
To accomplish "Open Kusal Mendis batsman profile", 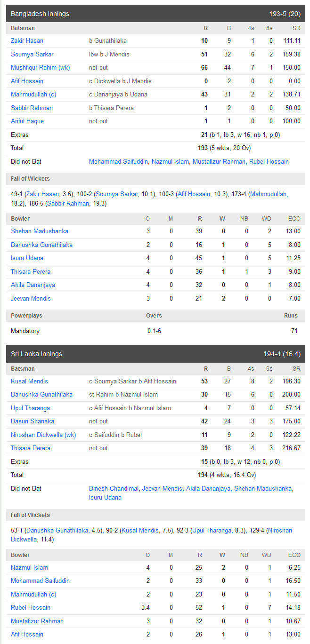I will (30, 382).
